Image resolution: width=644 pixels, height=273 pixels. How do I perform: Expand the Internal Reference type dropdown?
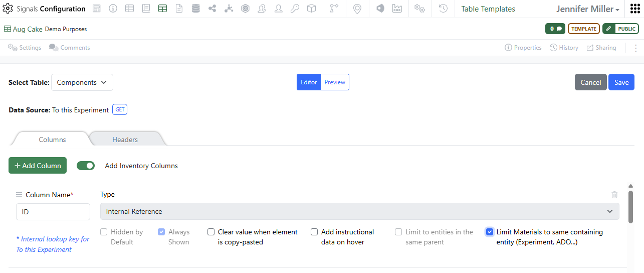pyautogui.click(x=360, y=211)
